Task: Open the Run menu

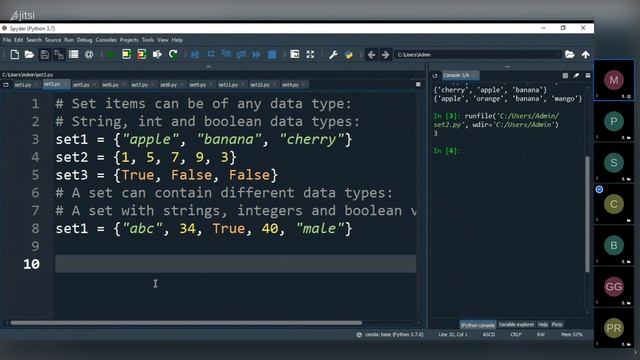Action: [69, 40]
